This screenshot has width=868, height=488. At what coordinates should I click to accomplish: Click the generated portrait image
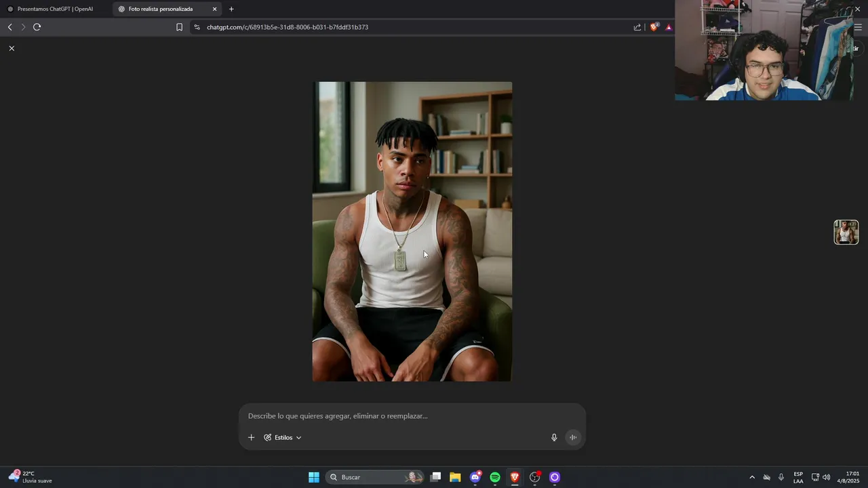point(412,231)
